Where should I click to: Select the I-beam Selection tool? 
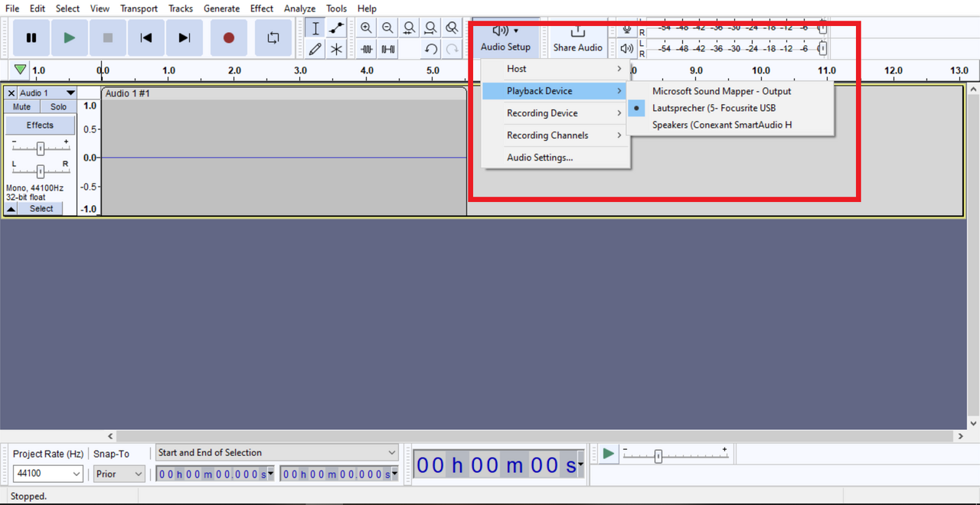pyautogui.click(x=315, y=28)
